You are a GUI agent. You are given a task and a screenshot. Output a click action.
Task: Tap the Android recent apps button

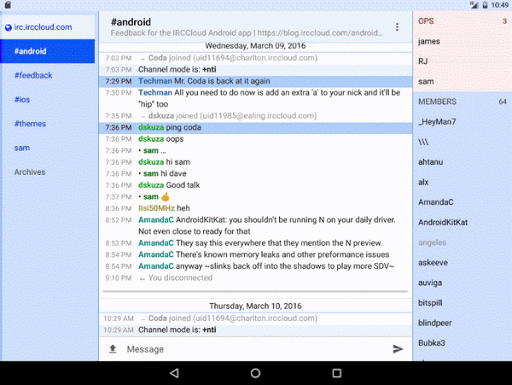(337, 373)
